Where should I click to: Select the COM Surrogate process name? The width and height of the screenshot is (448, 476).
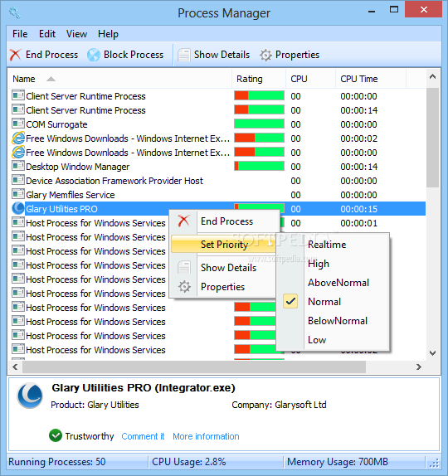click(x=56, y=124)
